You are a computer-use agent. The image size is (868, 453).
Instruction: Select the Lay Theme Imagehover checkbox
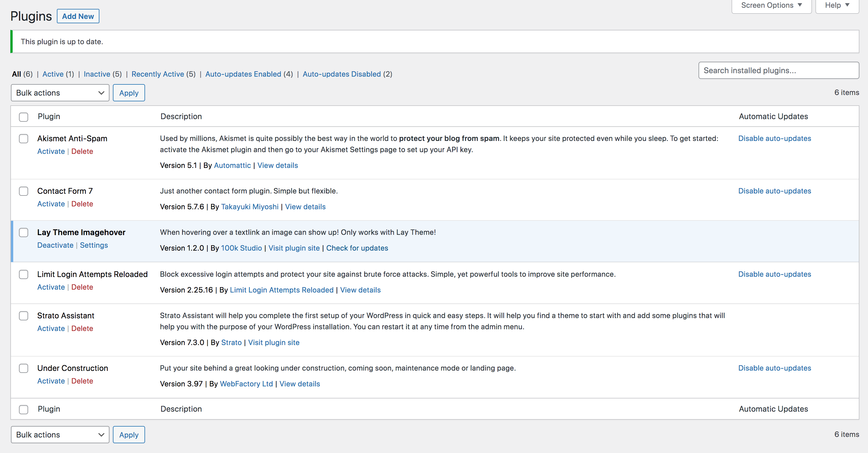click(x=24, y=233)
